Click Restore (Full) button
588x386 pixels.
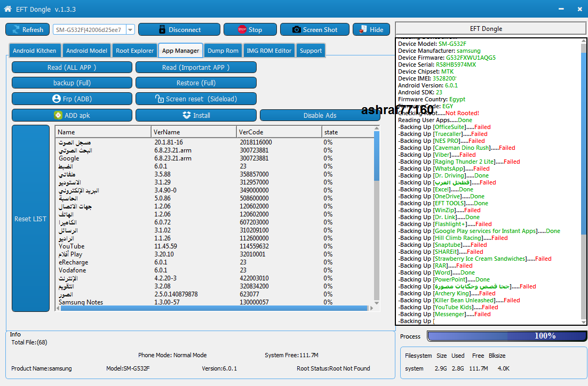tap(196, 83)
